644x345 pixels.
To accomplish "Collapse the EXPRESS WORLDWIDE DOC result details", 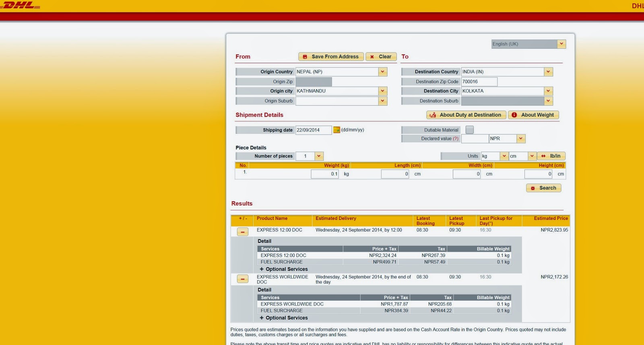I will click(x=242, y=279).
